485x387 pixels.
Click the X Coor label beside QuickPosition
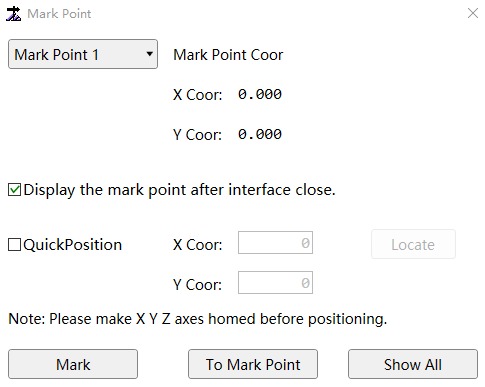(x=197, y=245)
